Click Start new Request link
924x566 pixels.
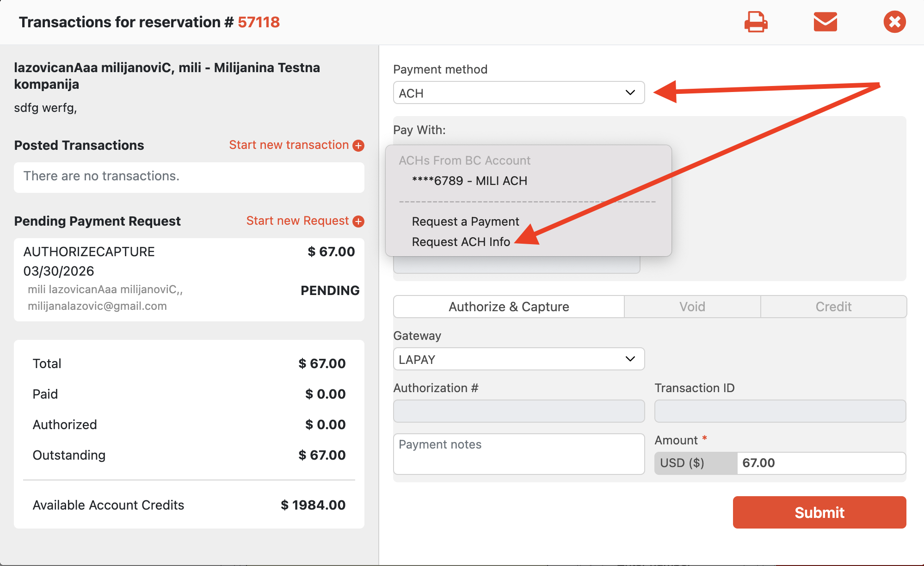point(297,221)
